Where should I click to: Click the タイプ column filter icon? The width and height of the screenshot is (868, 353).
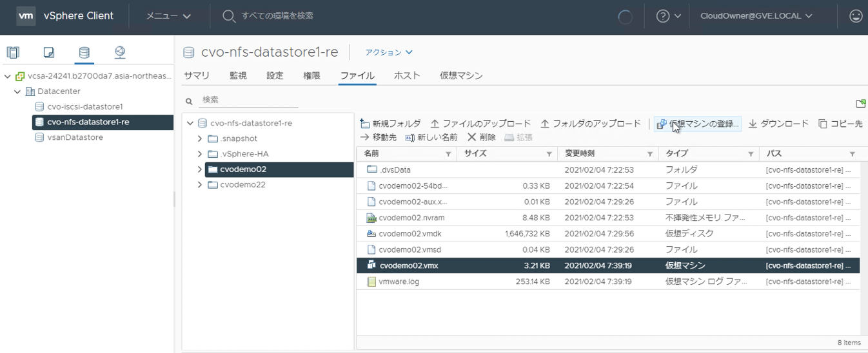751,154
